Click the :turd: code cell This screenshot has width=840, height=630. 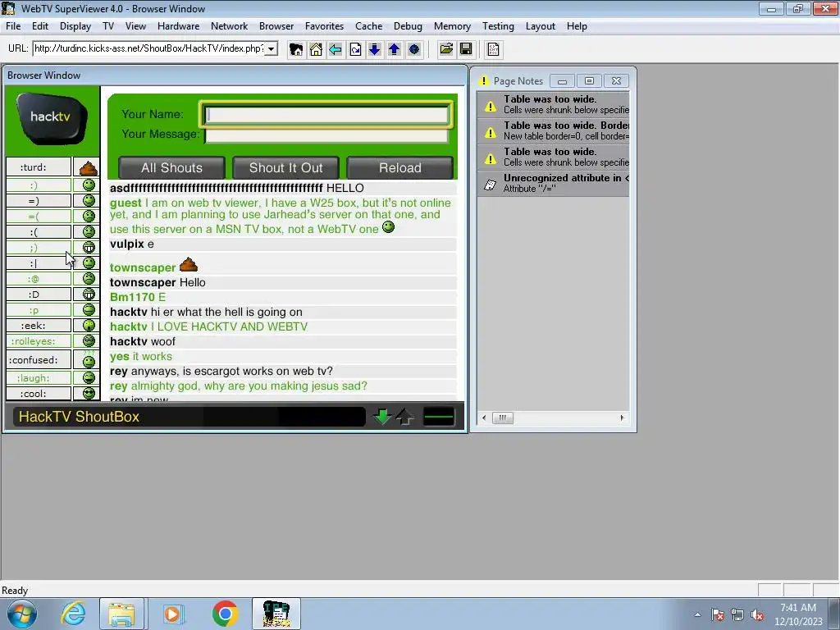tap(39, 167)
